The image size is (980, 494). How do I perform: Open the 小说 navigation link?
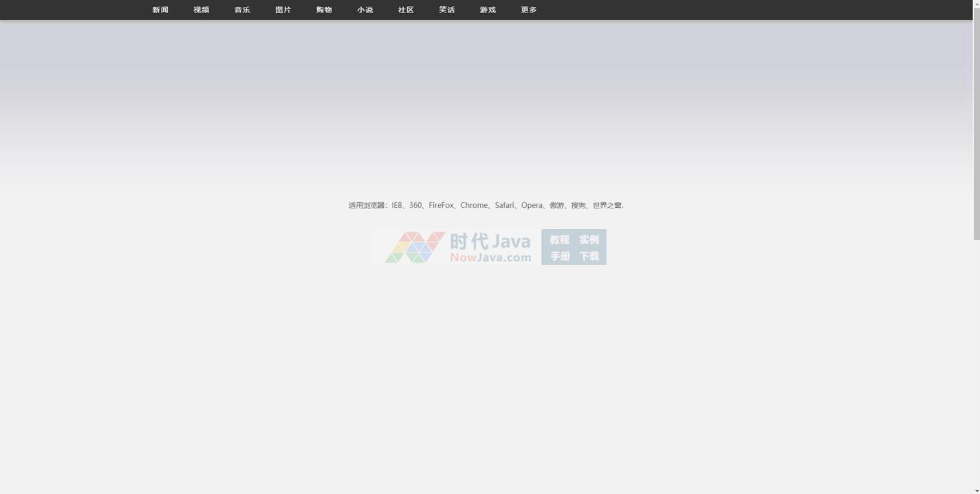point(364,10)
